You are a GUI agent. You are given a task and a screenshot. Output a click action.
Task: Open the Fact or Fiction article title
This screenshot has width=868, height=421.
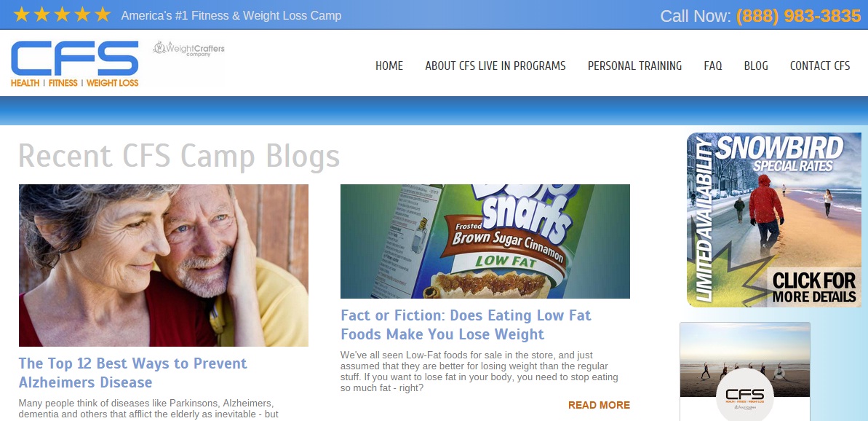466,325
